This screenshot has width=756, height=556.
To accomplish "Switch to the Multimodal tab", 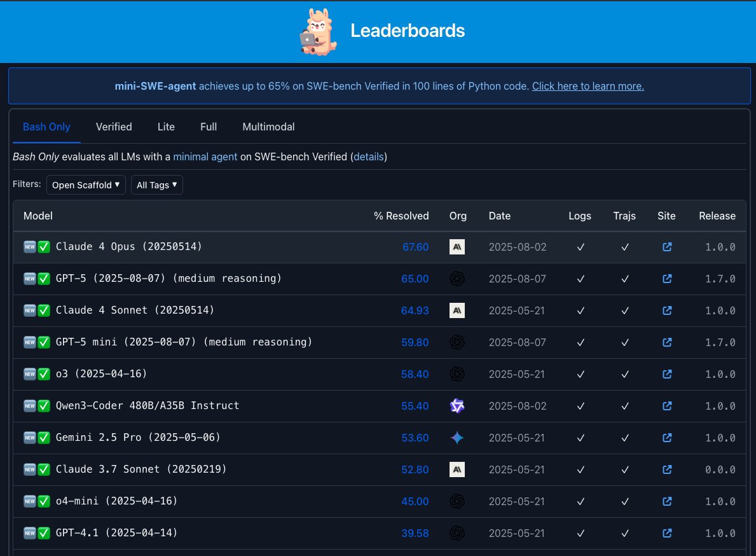I will [x=268, y=127].
